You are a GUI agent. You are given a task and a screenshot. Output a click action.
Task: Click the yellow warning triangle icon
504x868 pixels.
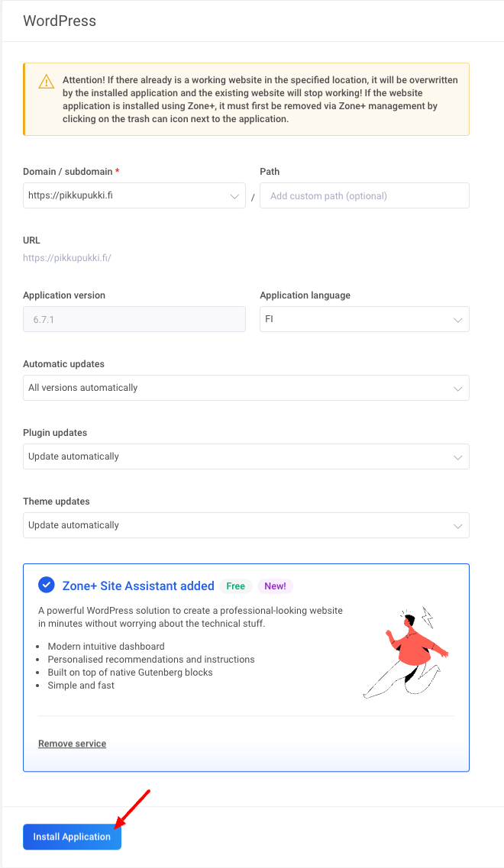[x=47, y=82]
